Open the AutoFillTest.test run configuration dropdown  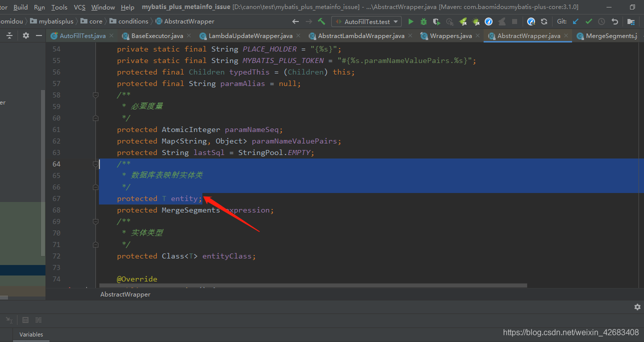[x=366, y=21]
